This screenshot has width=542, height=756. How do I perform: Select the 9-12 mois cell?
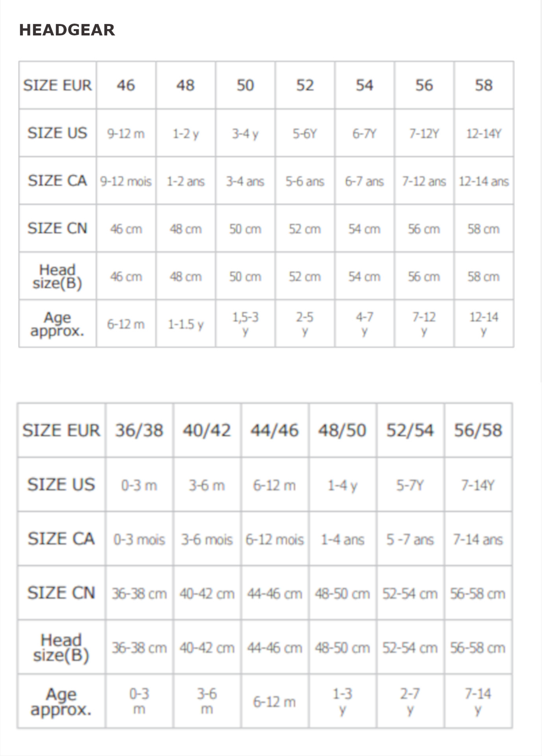coord(126,181)
